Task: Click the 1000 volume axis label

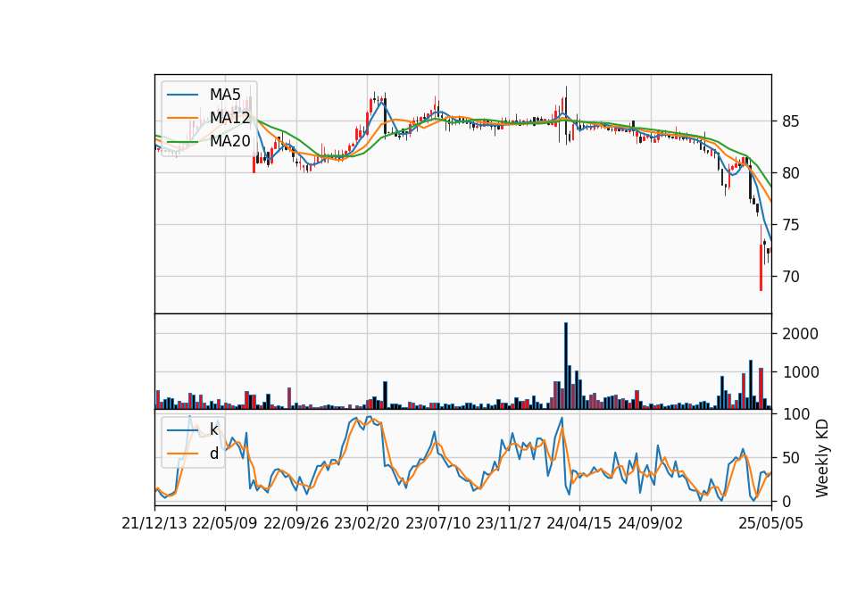Action: point(800,372)
